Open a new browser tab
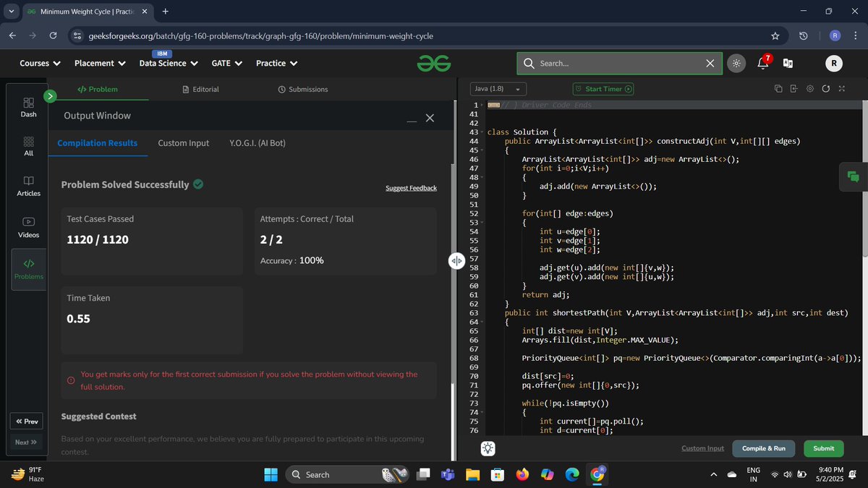 click(x=166, y=12)
